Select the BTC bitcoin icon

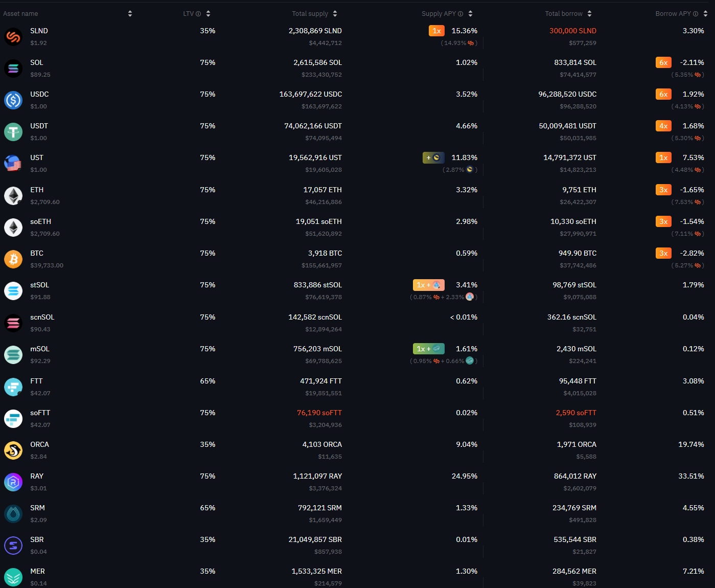[x=13, y=259]
